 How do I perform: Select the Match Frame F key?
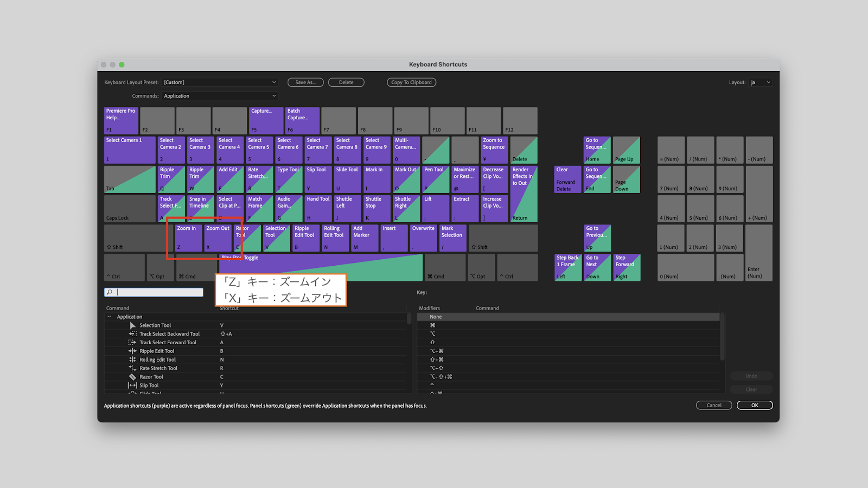(x=259, y=209)
